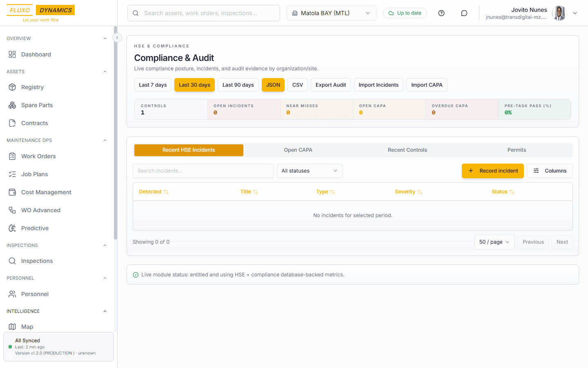Open the help question mark icon
The image size is (588, 368).
point(441,13)
